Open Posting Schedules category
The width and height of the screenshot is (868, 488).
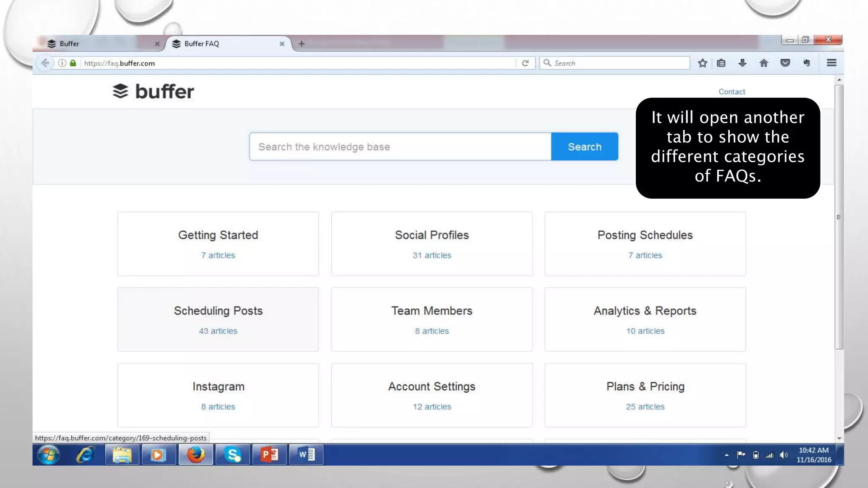645,244
